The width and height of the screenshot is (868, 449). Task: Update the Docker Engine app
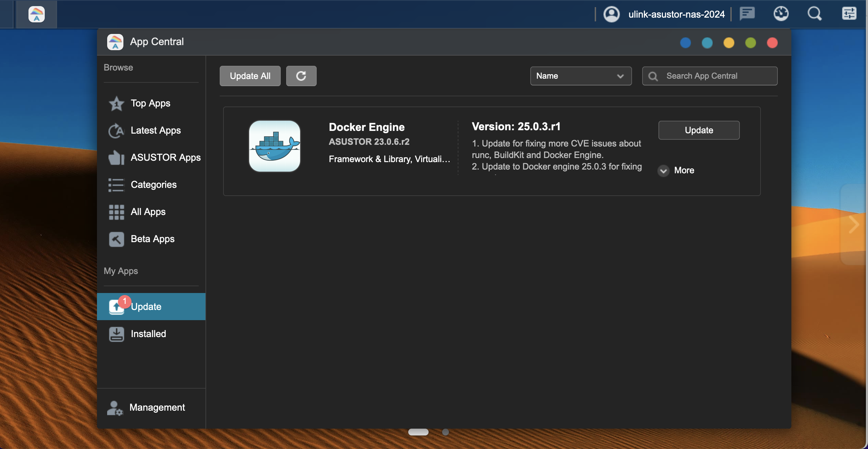point(698,130)
